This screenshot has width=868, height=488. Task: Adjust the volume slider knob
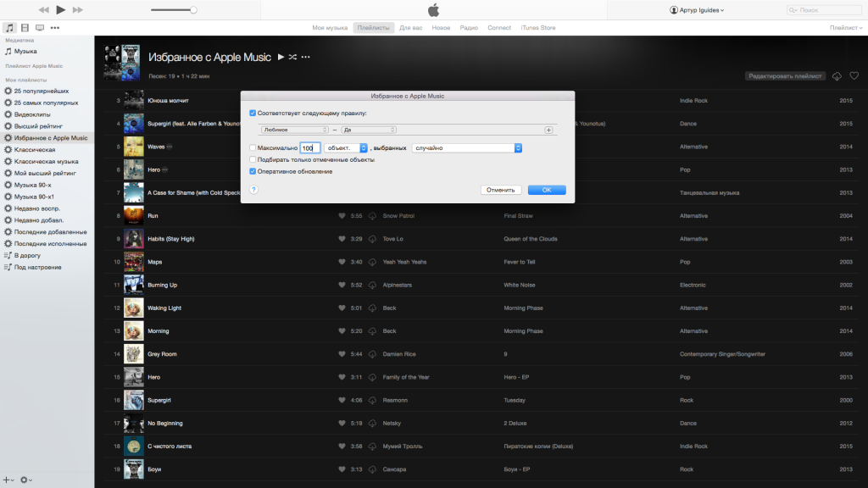(x=193, y=10)
